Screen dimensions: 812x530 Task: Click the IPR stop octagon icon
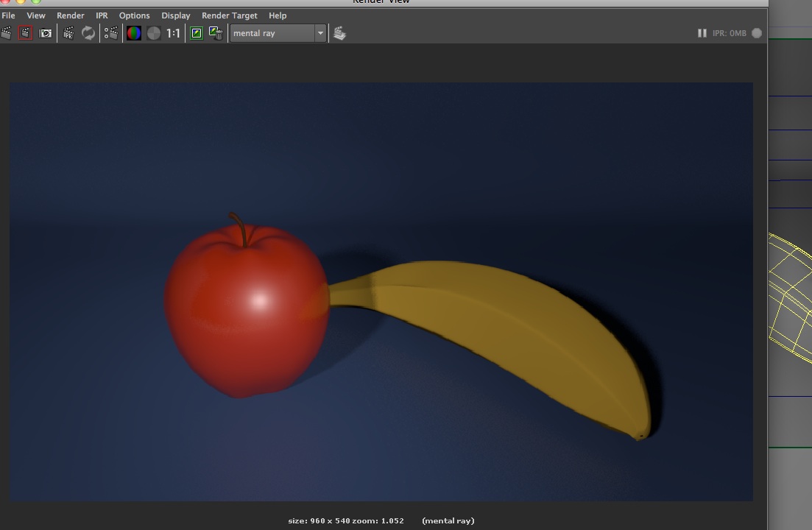coord(757,33)
